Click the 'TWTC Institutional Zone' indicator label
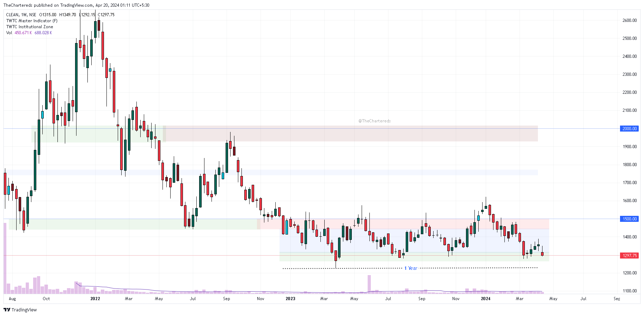Image resolution: width=644 pixels, height=316 pixels. (x=30, y=27)
